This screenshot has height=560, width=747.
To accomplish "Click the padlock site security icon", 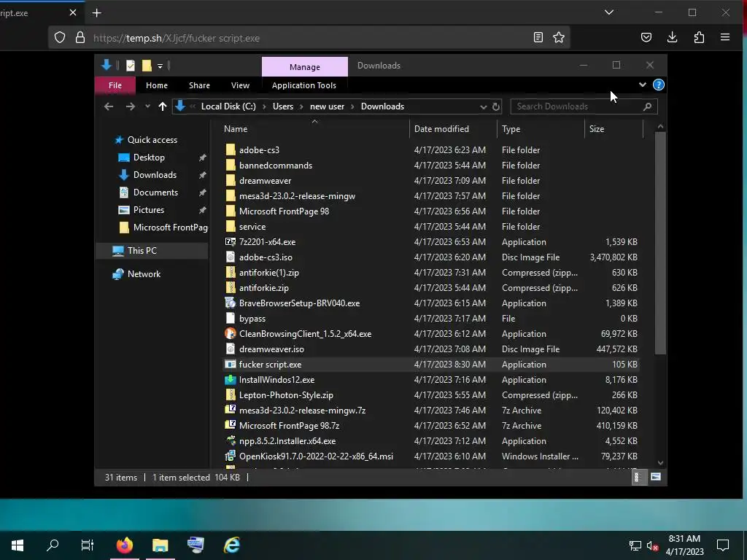I will click(80, 38).
